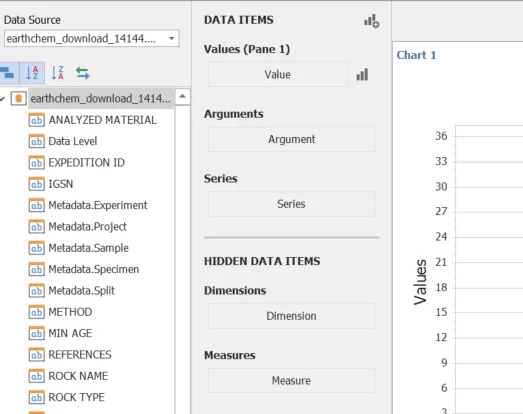The height and width of the screenshot is (414, 523).
Task: Toggle group fields by type icon
Action: click(x=8, y=73)
